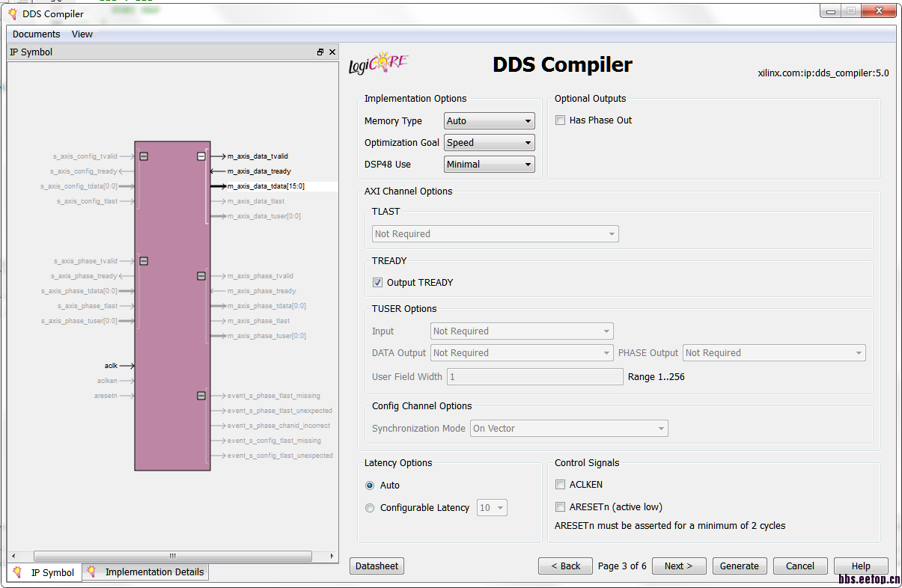Open the Datasheet
The width and height of the screenshot is (902, 588).
click(377, 566)
